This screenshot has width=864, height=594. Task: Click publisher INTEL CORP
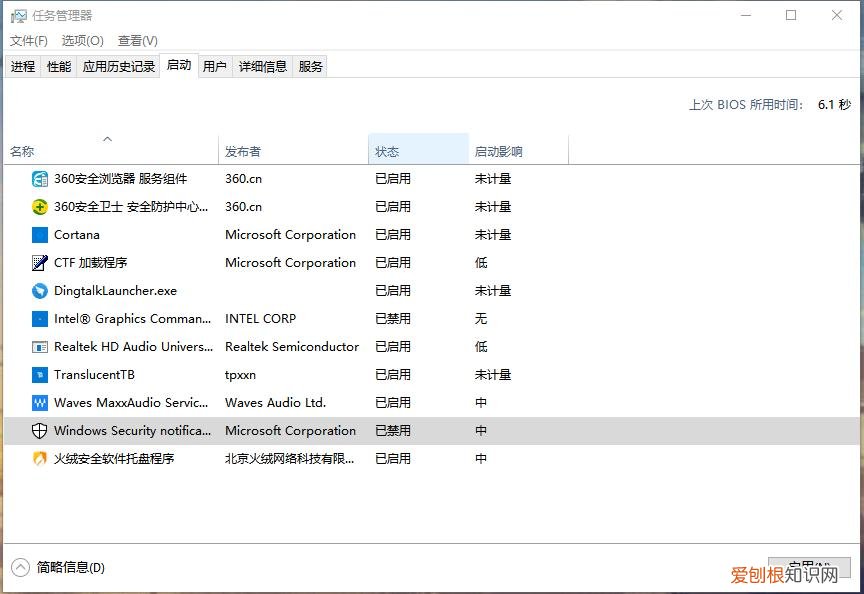tap(261, 318)
